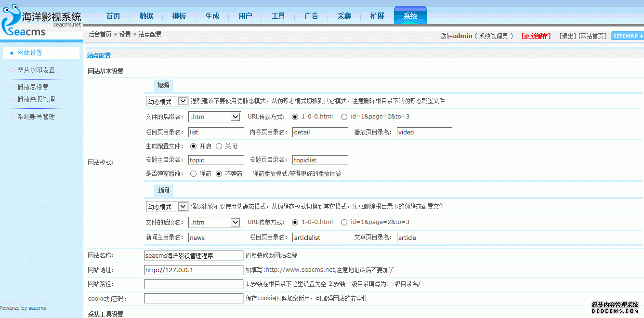Open the 采集 top menu tab

coord(344,16)
